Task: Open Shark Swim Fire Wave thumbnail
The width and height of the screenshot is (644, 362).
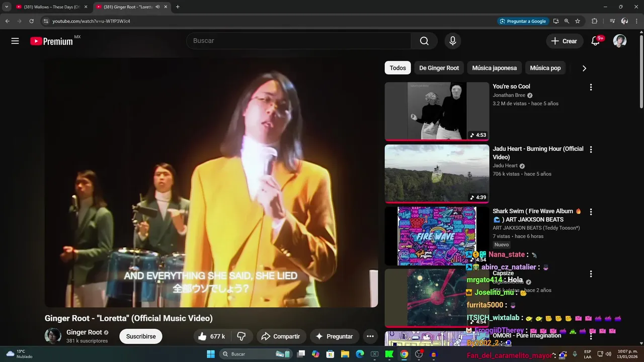Action: [437, 236]
